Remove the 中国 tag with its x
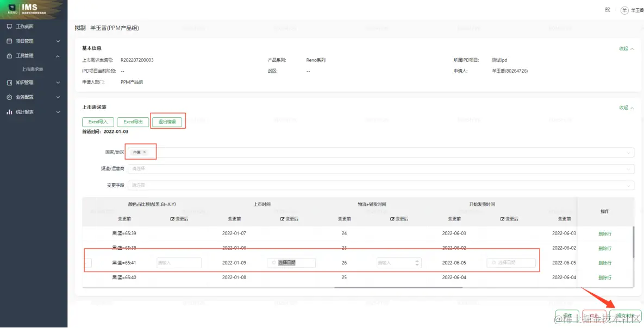The height and width of the screenshot is (328, 644). click(x=144, y=152)
